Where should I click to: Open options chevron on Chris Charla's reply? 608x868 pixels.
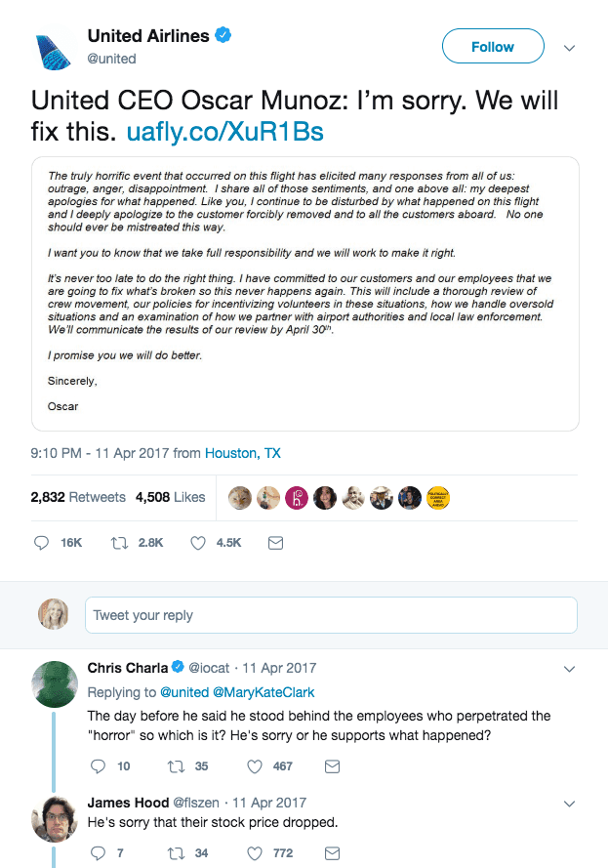tap(570, 669)
